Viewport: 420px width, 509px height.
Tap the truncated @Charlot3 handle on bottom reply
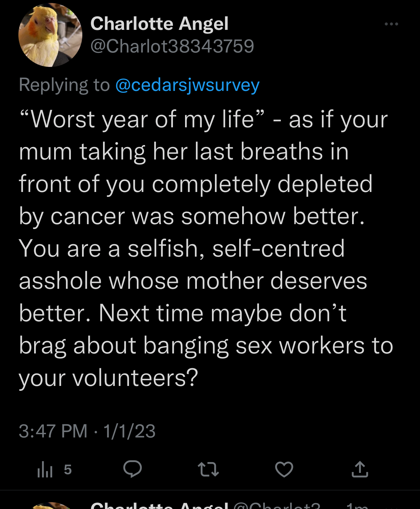277,505
